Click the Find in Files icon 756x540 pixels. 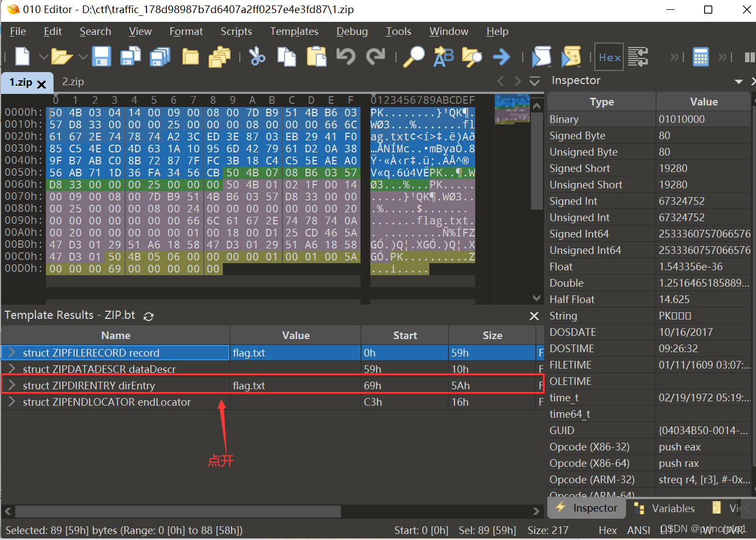tap(472, 56)
